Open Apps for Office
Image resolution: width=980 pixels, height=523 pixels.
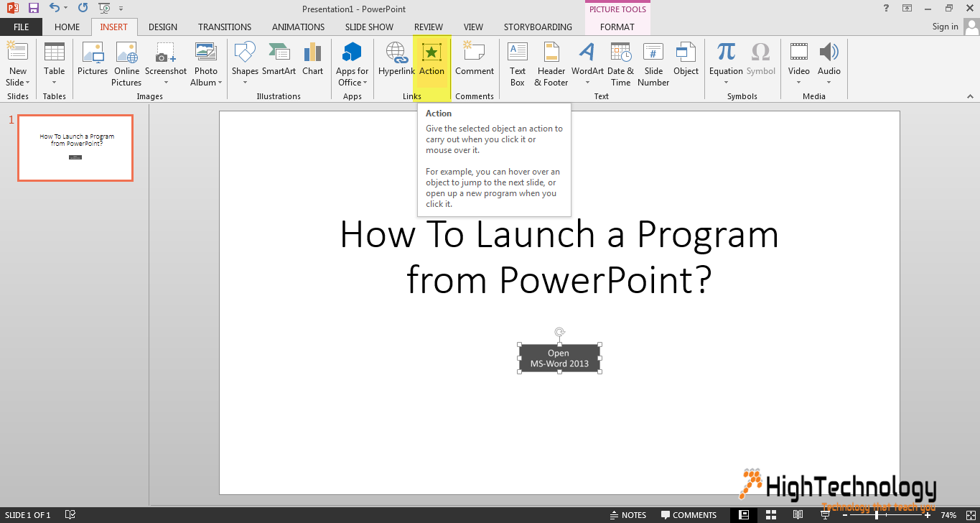[x=352, y=64]
